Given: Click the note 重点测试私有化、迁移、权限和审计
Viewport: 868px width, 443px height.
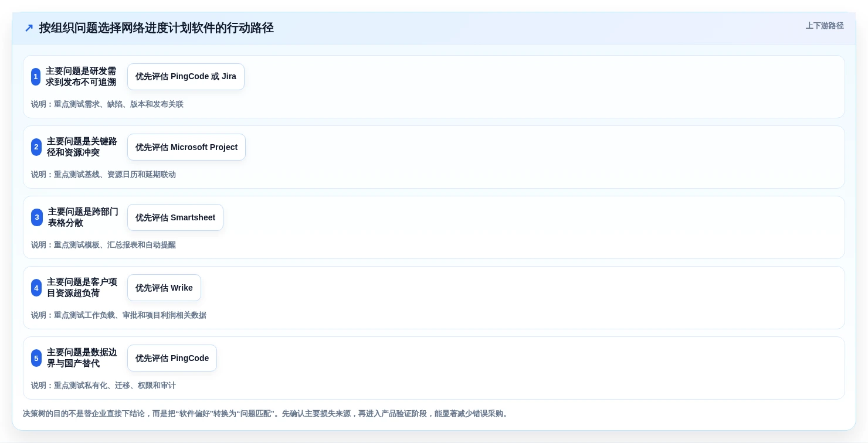Looking at the screenshot, I should click(x=103, y=386).
